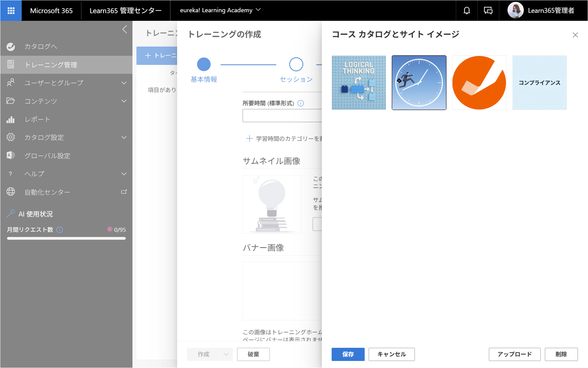The width and height of the screenshot is (588, 368).
Task: Select the Logical Thinking image
Action: point(359,83)
